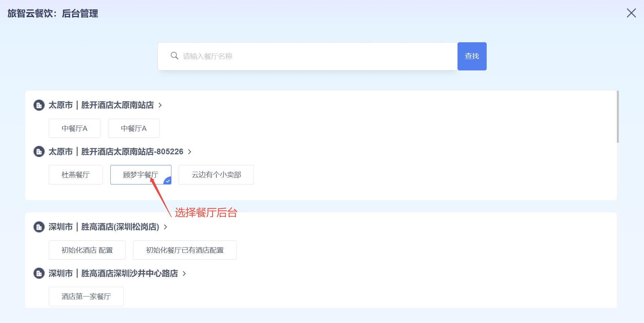The image size is (644, 323).
Task: Select 初始化餐厅已有酒店配置 restaurant
Action: point(185,250)
